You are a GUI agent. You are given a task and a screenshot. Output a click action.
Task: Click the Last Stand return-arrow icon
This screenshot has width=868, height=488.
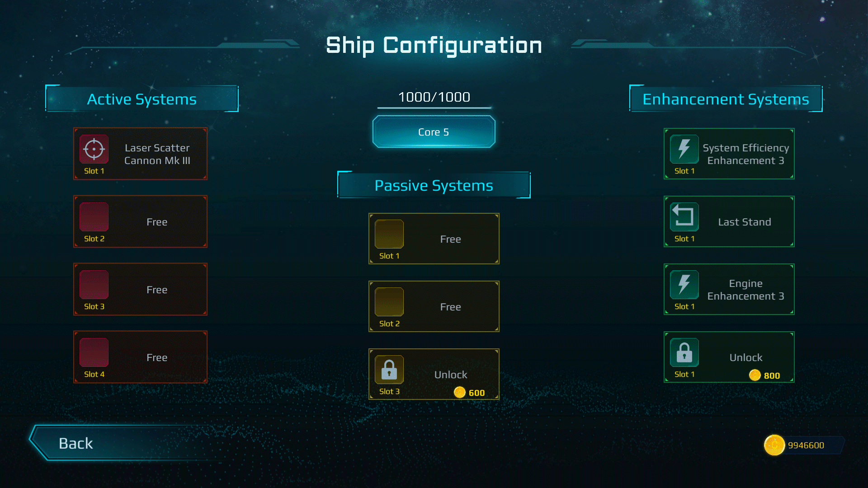coord(684,216)
